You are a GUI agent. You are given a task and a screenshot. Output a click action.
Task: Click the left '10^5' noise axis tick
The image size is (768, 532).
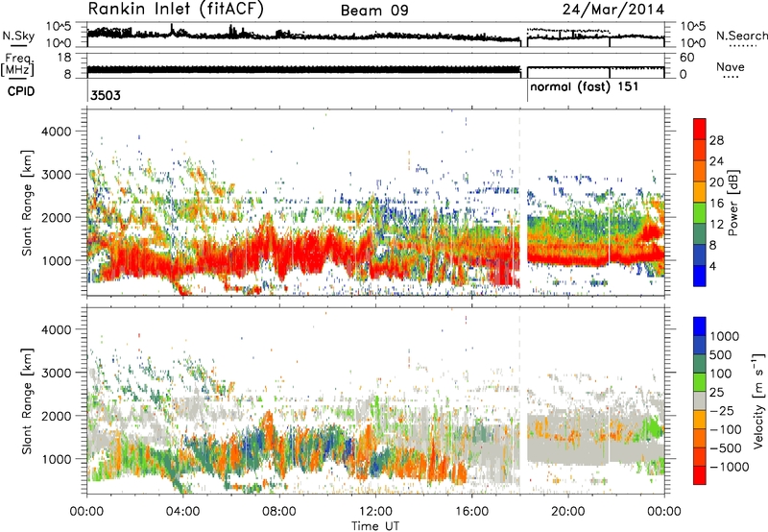(x=59, y=27)
